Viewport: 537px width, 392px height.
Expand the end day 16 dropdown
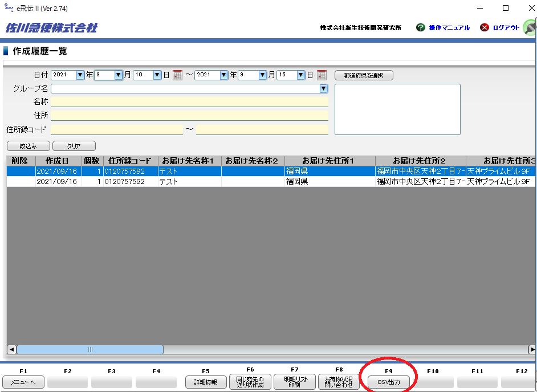pos(300,75)
